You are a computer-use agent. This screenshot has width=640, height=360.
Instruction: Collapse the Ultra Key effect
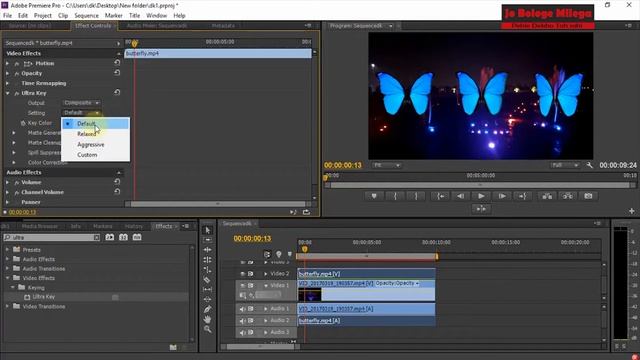(7, 93)
